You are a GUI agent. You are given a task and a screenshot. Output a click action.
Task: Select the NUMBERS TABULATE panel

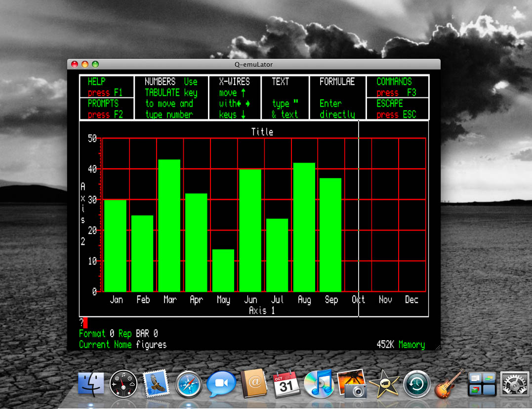(x=171, y=97)
